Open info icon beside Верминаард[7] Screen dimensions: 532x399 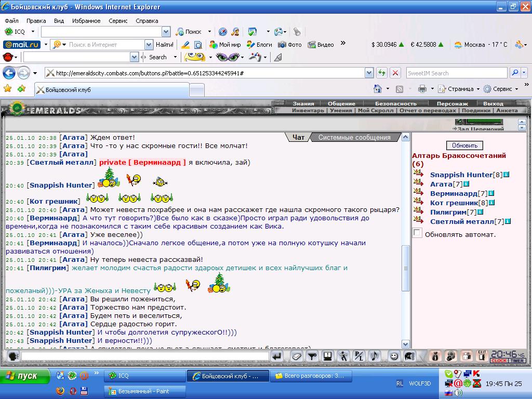[x=491, y=193]
